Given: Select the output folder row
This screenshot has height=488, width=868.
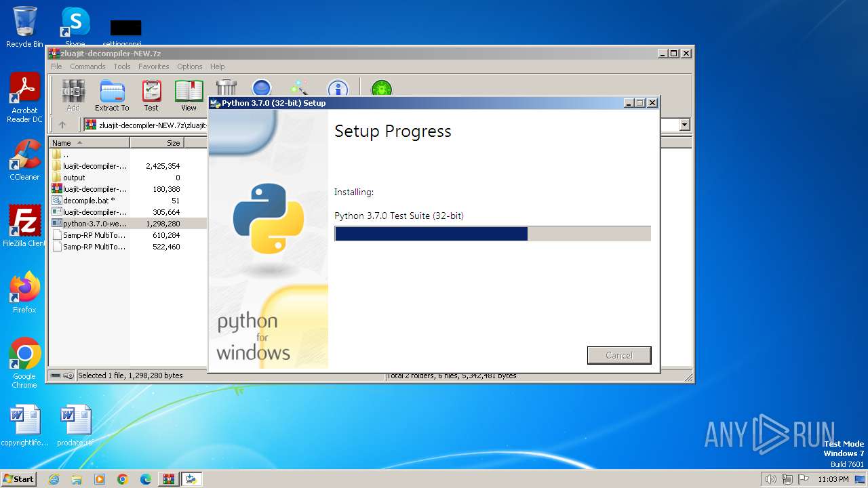Looking at the screenshot, I should point(127,178).
